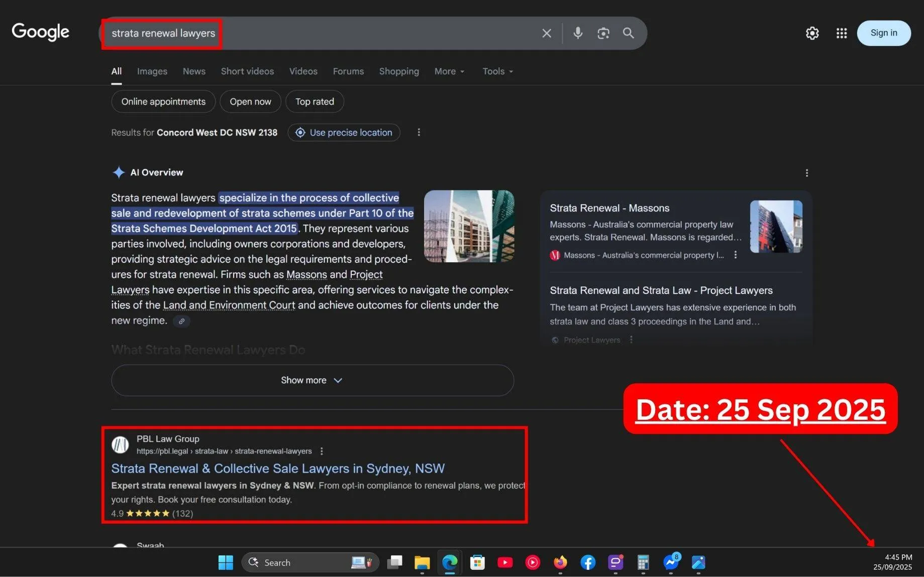Viewport: 924px width, 577px height.
Task: Open Google Lens image search icon
Action: pos(603,33)
